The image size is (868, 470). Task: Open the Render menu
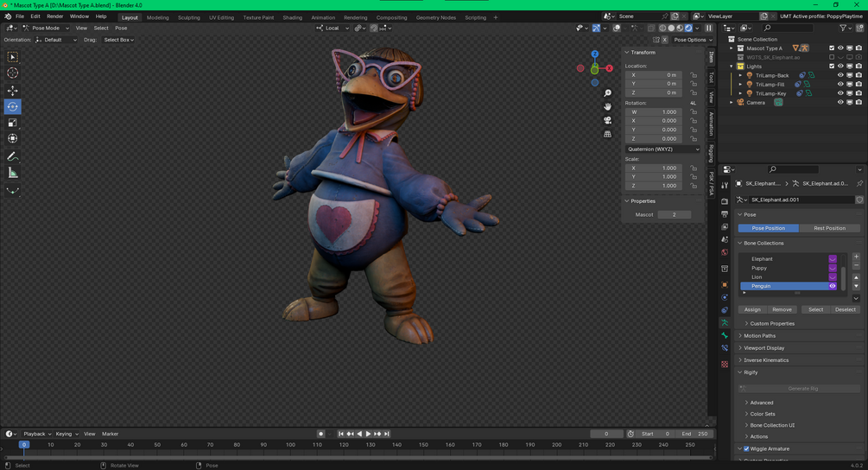54,16
